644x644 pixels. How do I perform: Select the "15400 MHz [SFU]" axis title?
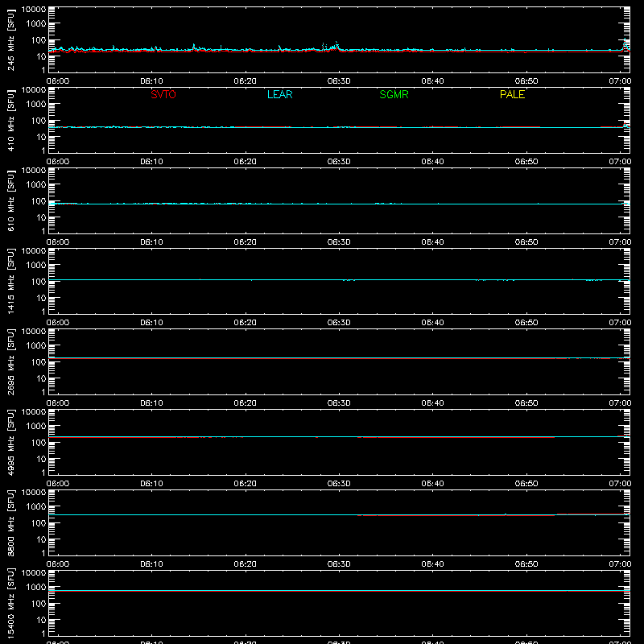(10, 603)
